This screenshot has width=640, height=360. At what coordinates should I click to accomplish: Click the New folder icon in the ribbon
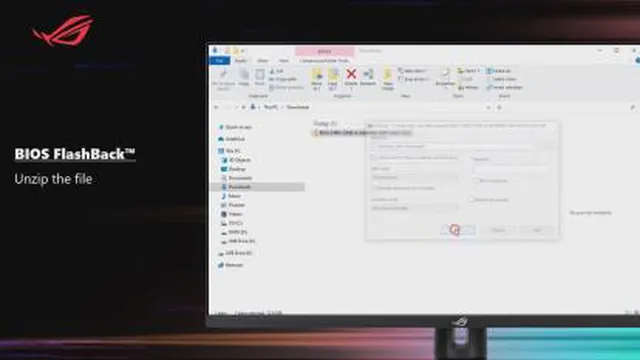387,75
